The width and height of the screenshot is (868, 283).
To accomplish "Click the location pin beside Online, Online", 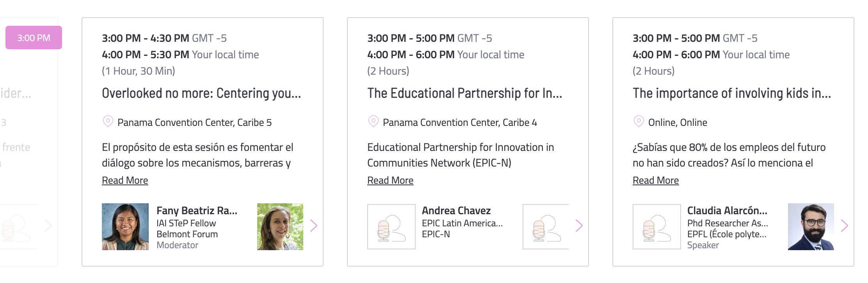I will tap(639, 122).
